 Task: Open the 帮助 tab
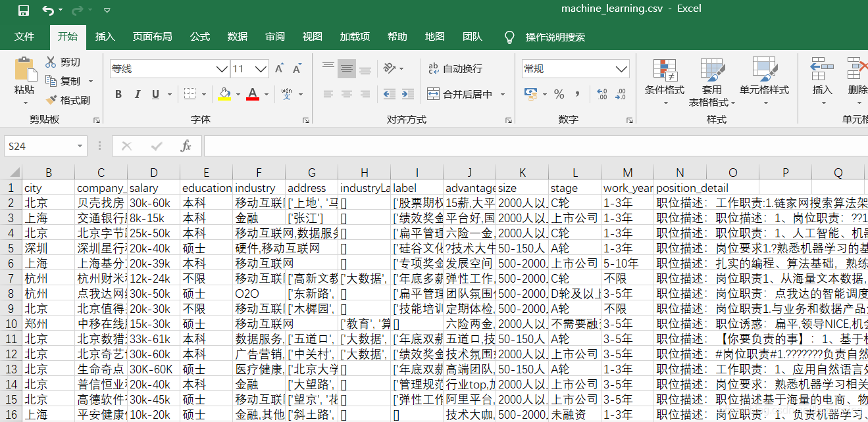click(x=397, y=37)
